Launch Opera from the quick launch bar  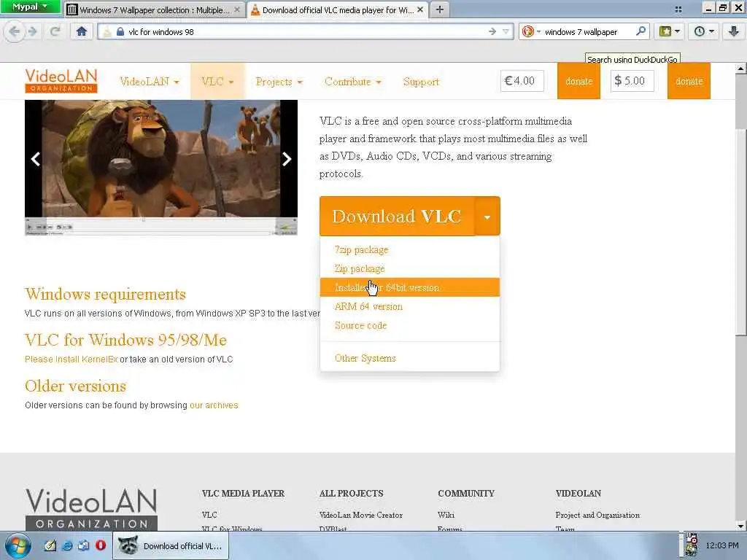coord(101,545)
